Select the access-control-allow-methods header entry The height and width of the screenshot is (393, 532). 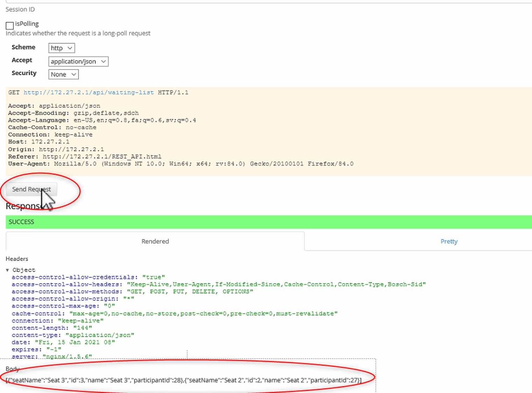coord(132,292)
